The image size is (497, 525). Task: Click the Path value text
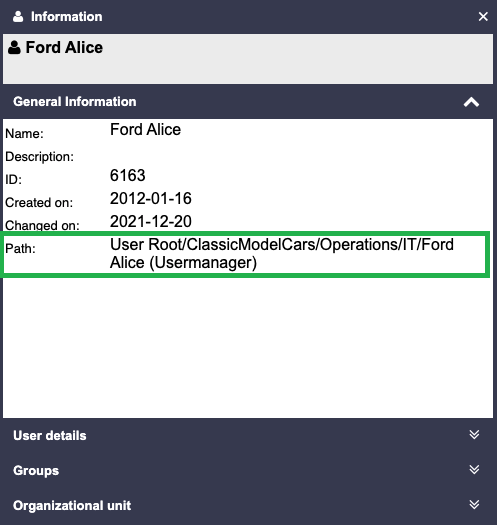[282, 254]
